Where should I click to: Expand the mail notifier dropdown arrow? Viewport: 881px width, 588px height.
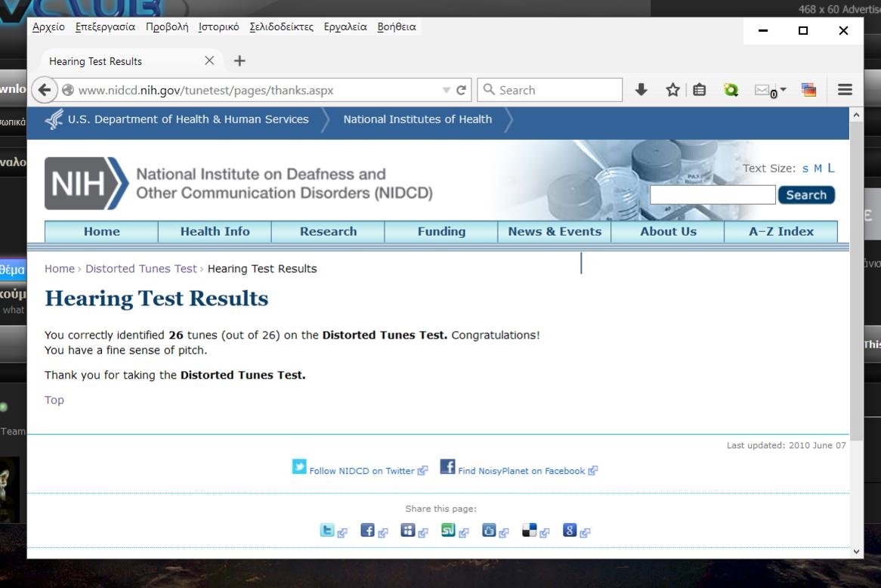pos(784,90)
